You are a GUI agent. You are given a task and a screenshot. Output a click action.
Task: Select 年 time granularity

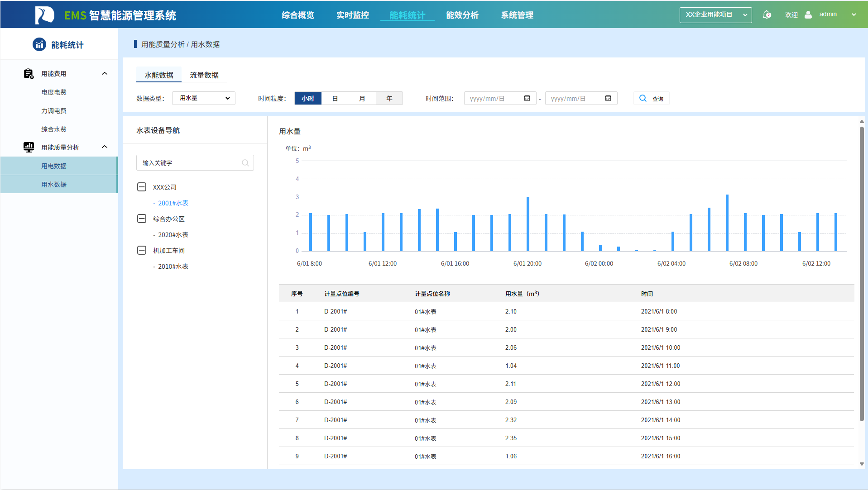pos(389,98)
